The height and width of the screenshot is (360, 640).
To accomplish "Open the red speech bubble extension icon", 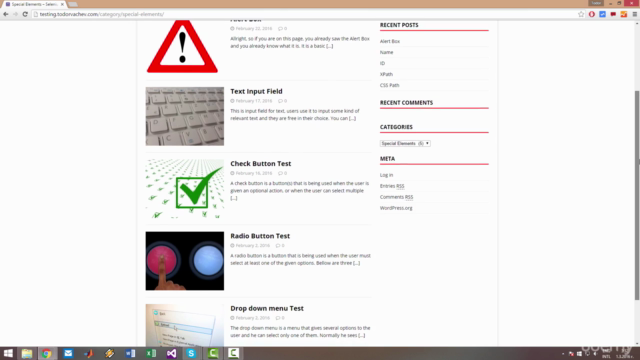I will 613,14.
